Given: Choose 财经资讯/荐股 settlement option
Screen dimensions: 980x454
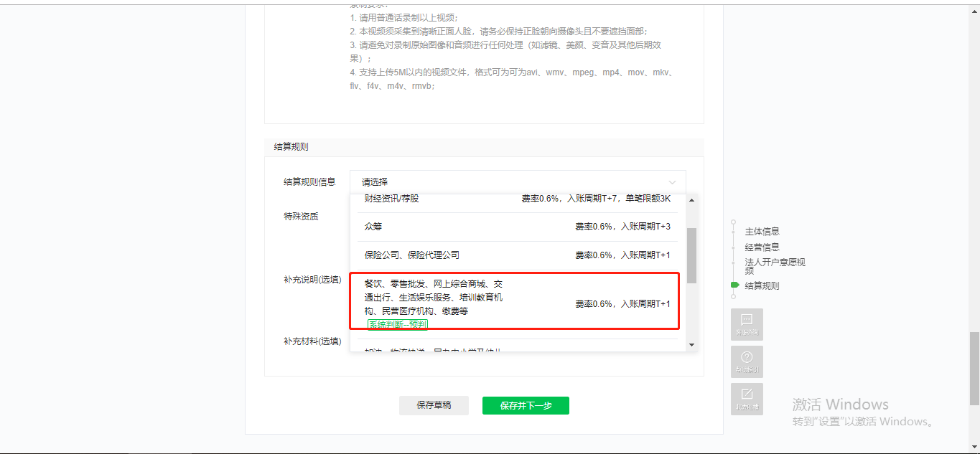Looking at the screenshot, I should pos(517,199).
